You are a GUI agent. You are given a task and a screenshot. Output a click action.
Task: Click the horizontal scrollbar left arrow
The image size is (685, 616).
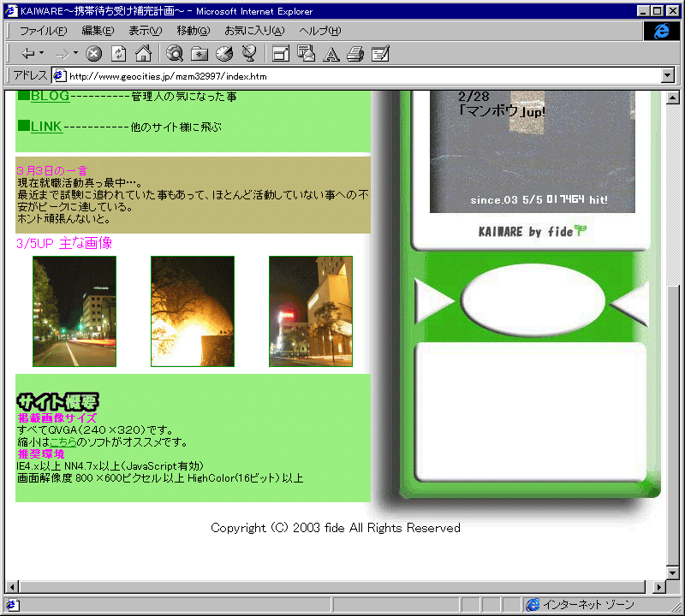click(12, 587)
